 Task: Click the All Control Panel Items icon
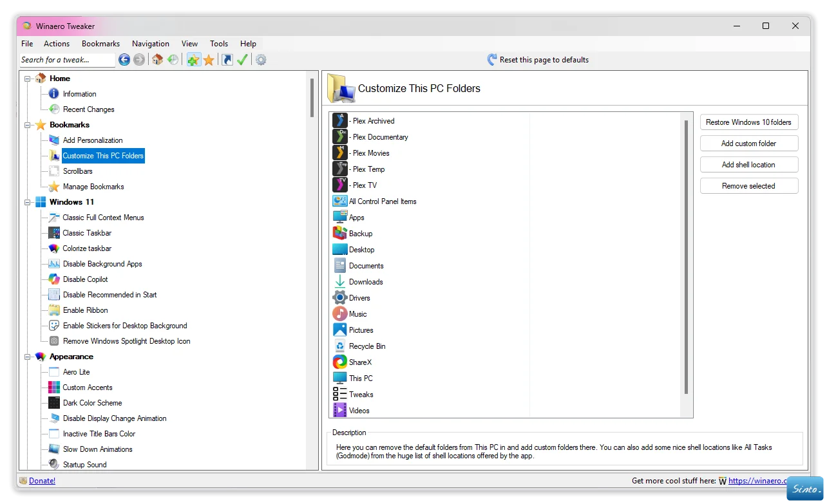[x=340, y=201]
